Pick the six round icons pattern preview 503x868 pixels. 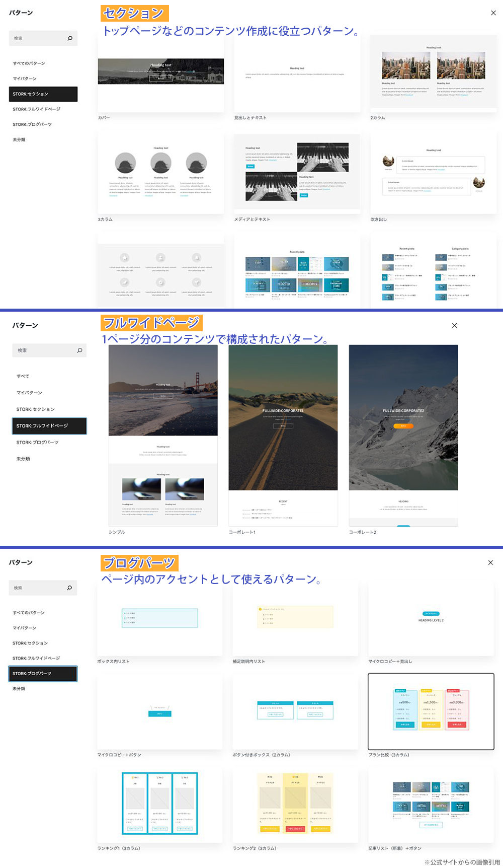tap(161, 272)
